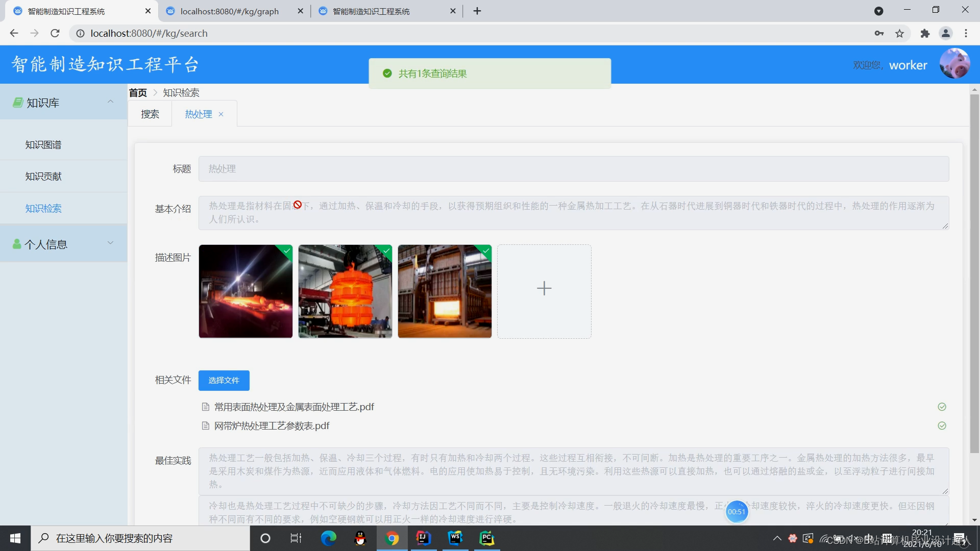Click the 选择文件 button
Viewport: 980px width, 551px height.
224,381
